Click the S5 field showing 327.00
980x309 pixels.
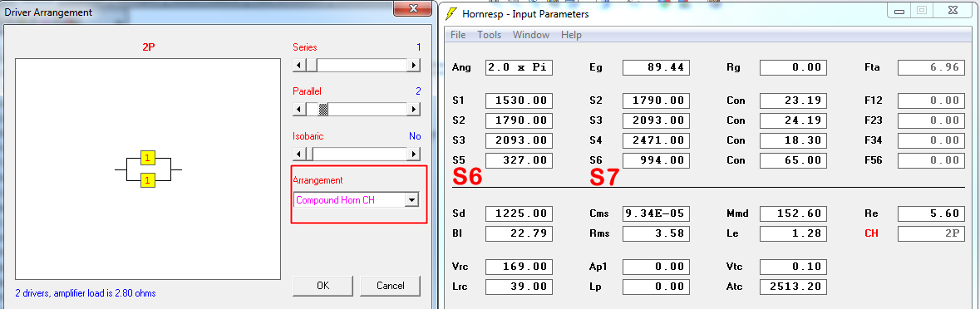[x=519, y=160]
